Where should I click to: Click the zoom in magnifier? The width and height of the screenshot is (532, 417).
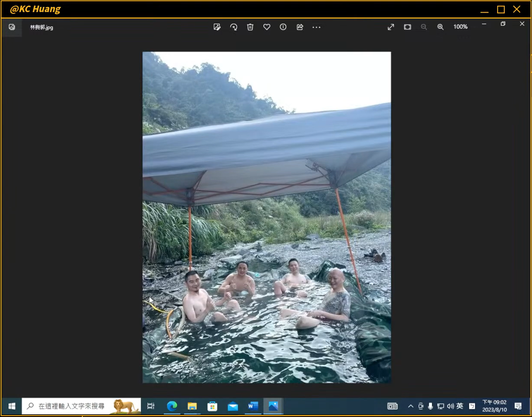[x=440, y=27]
